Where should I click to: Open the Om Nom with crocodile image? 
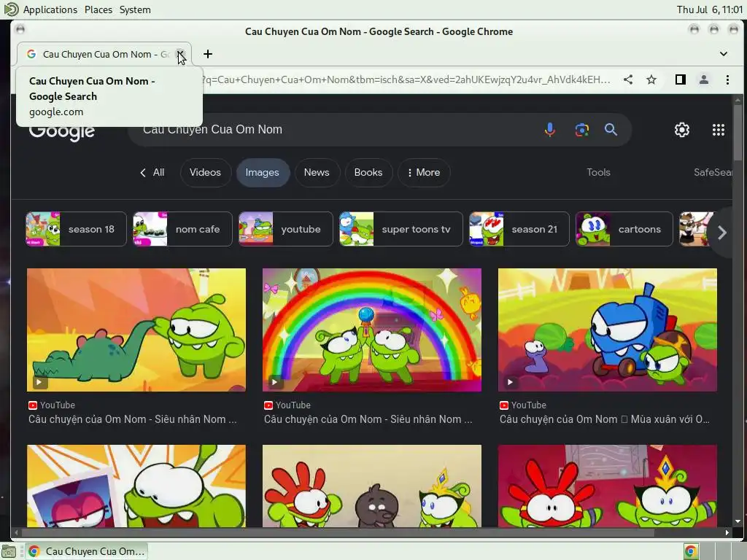(136, 330)
